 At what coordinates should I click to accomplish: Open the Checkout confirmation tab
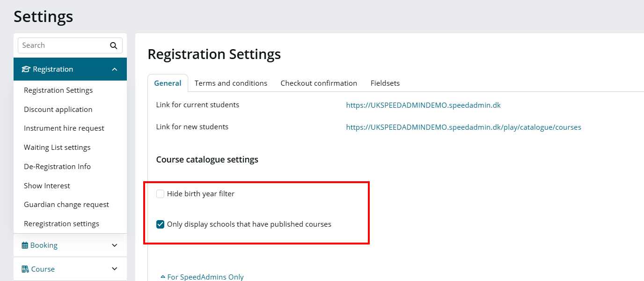319,83
